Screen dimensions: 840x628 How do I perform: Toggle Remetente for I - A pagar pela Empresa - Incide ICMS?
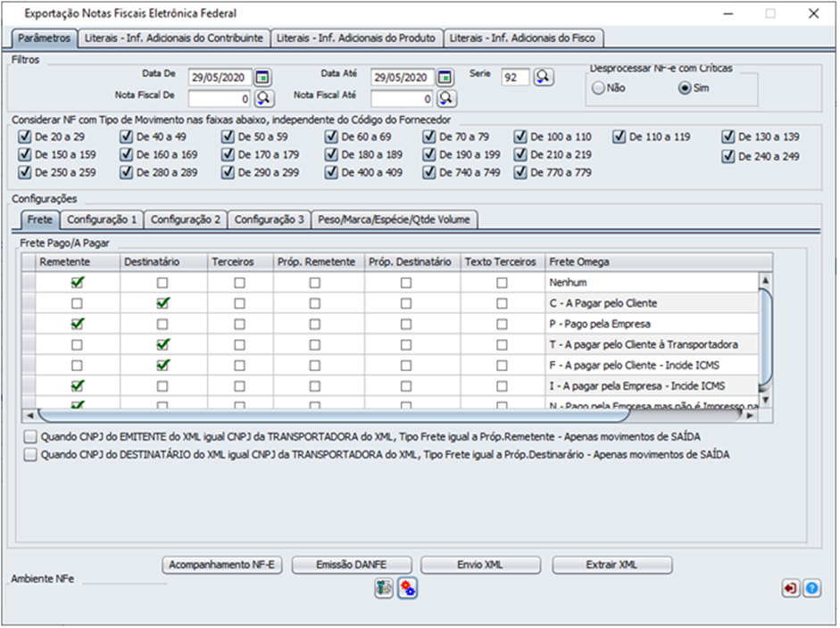pos(78,385)
